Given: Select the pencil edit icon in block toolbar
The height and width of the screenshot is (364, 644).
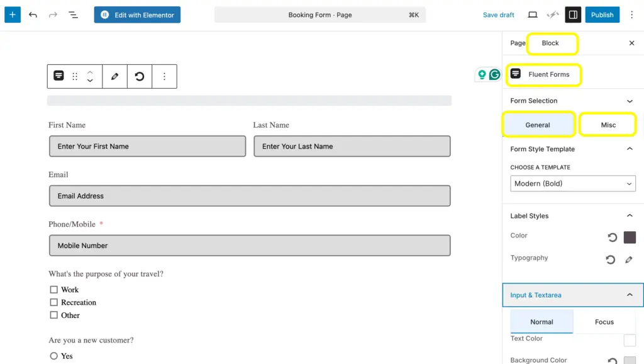Looking at the screenshot, I should click(x=114, y=76).
